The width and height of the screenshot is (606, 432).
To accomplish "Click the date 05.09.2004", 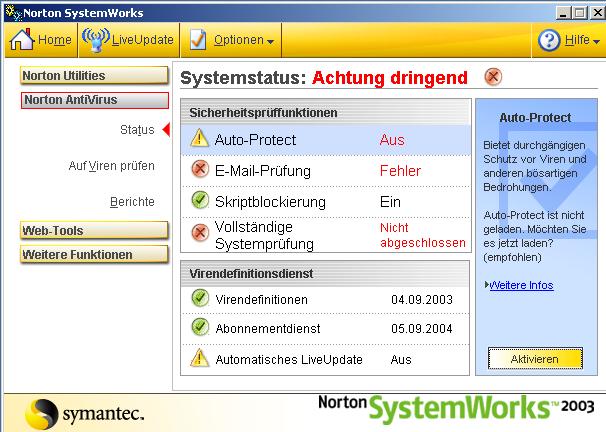I will (x=422, y=328).
